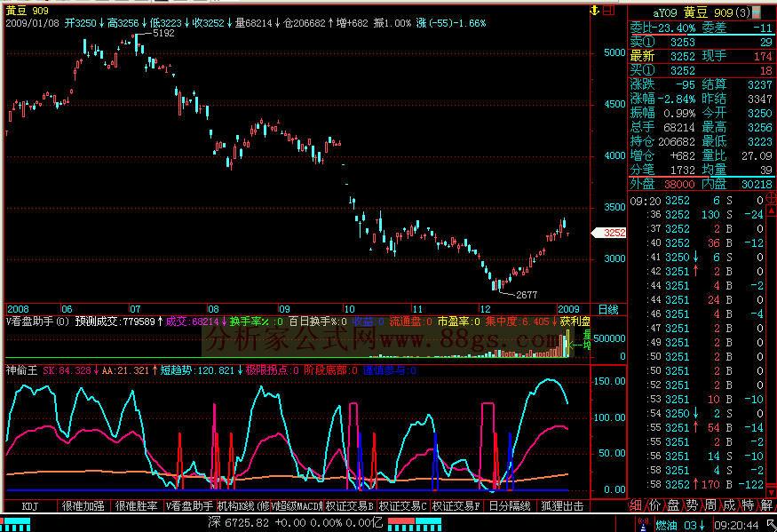
Task: Switch to the 权证交易C tab
Action: [403, 506]
